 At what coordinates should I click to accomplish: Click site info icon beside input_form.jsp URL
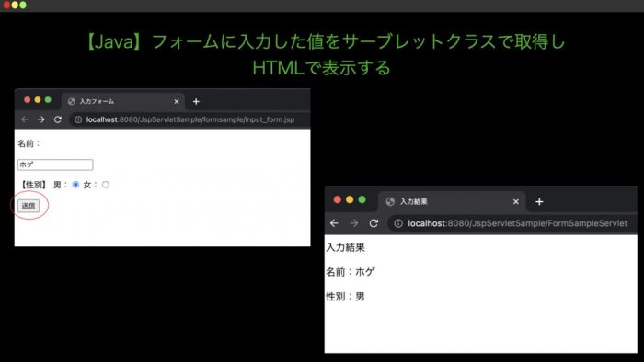[x=78, y=119]
